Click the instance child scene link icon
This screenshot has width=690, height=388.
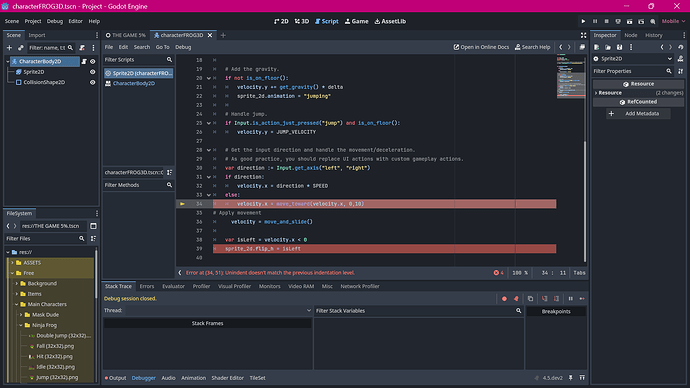coord(20,48)
